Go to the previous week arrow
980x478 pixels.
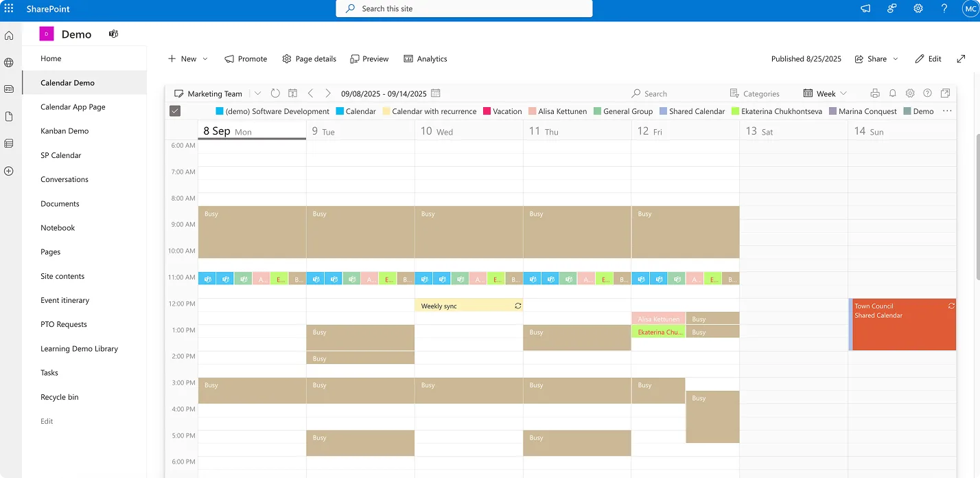pos(310,93)
